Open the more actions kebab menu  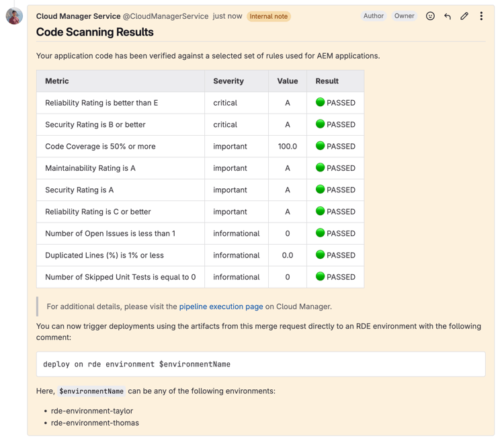click(481, 16)
